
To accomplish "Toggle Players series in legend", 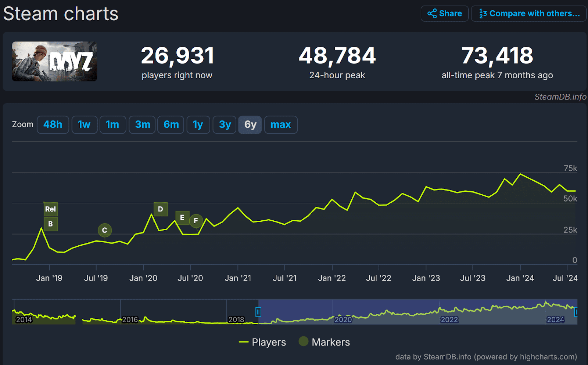I will 262,342.
